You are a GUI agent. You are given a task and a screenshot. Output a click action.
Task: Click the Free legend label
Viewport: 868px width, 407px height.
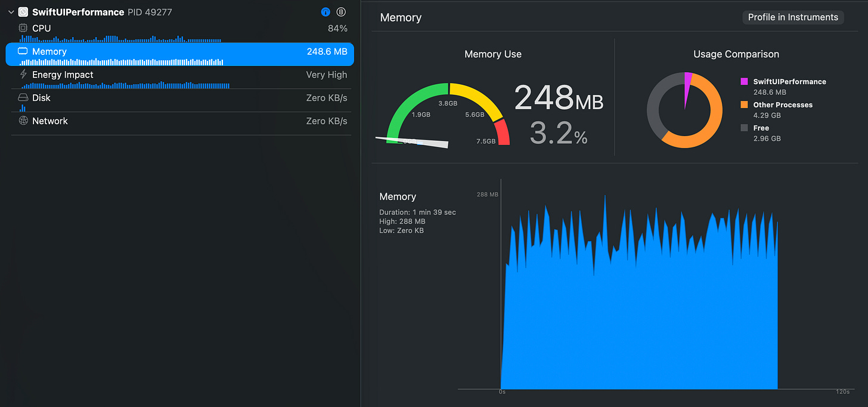click(x=761, y=128)
